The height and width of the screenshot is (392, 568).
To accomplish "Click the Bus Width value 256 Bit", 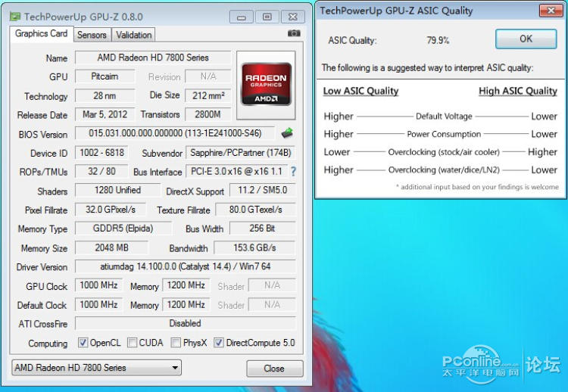I will 263,228.
